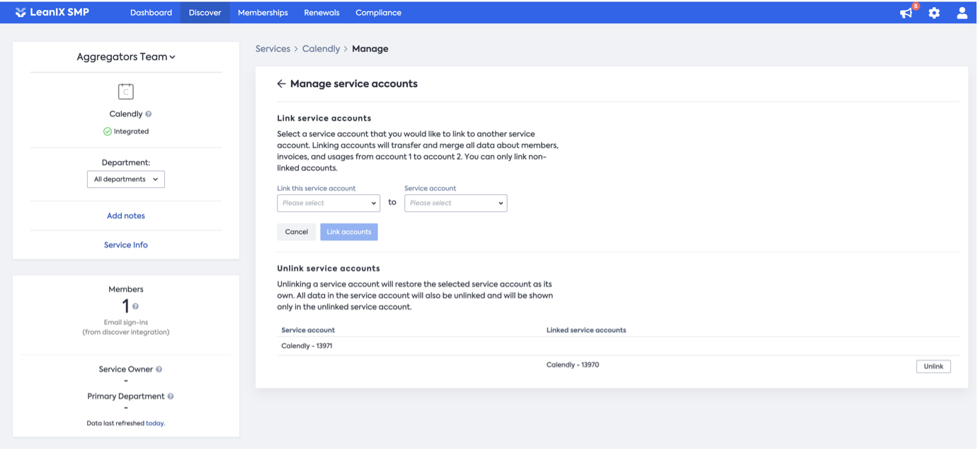Screen dimensions: 980x452
Task: Select the Discover tab
Action: click(x=205, y=13)
